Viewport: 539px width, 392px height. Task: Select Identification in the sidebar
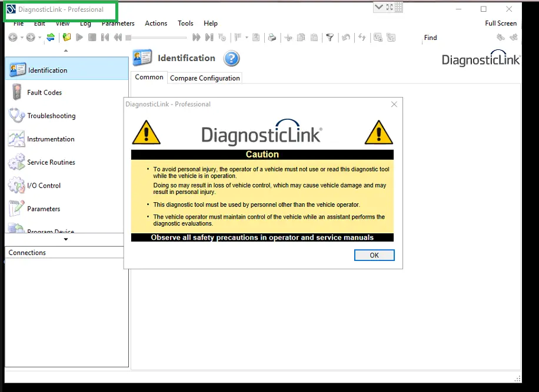67,70
